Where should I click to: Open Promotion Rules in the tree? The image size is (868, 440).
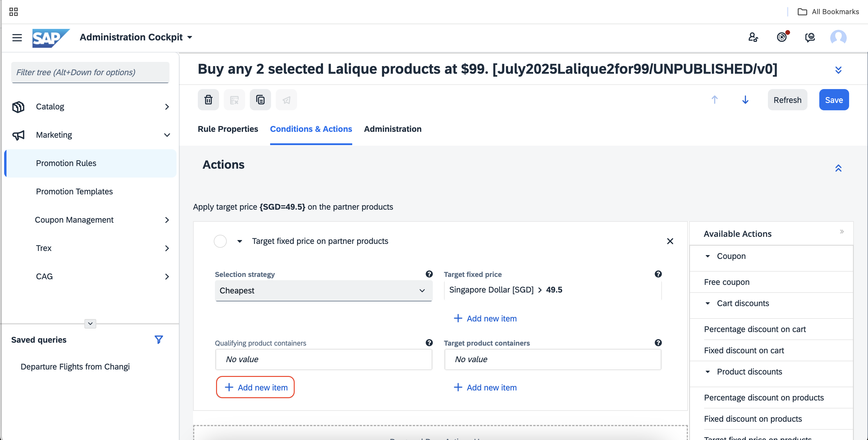coord(91,163)
